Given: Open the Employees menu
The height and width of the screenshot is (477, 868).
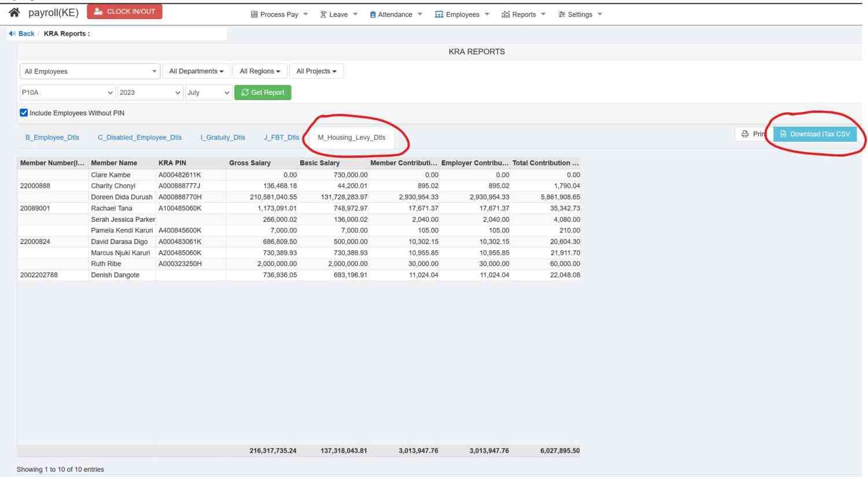Looking at the screenshot, I should (x=462, y=14).
